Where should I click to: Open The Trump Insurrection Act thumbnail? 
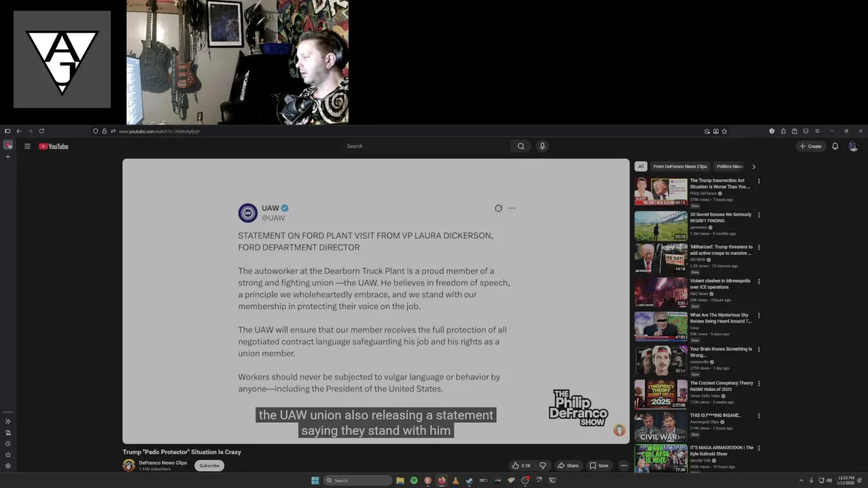660,192
